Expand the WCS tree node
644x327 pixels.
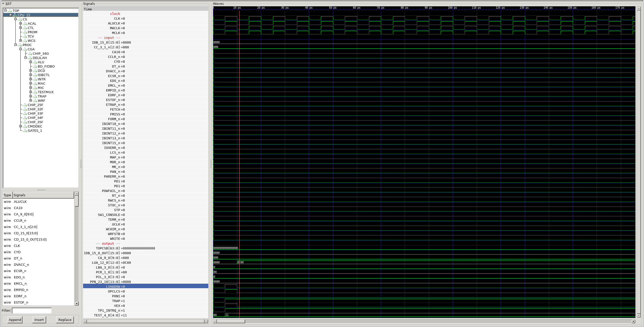click(20, 41)
